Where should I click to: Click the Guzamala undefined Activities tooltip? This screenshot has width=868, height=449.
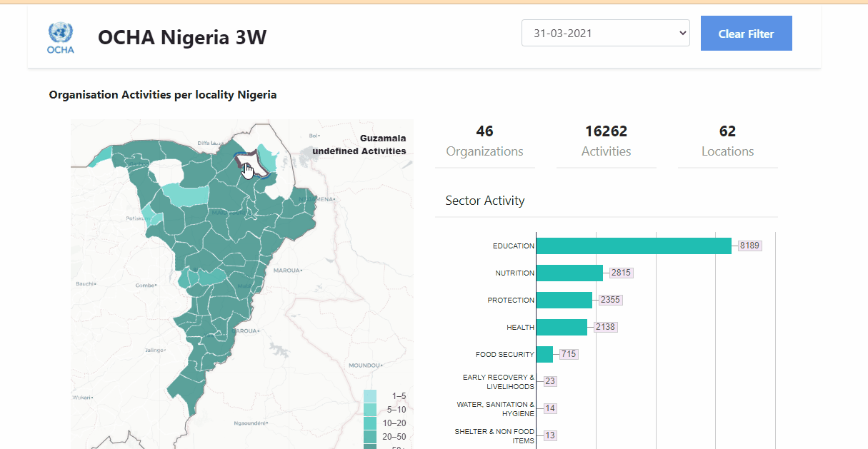359,144
